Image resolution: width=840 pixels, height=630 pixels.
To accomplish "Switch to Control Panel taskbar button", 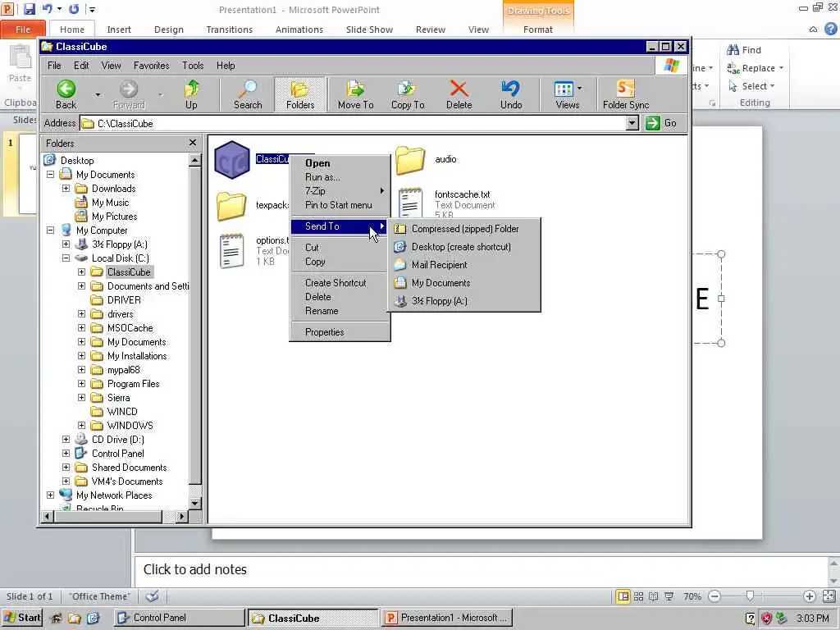I will click(x=179, y=618).
